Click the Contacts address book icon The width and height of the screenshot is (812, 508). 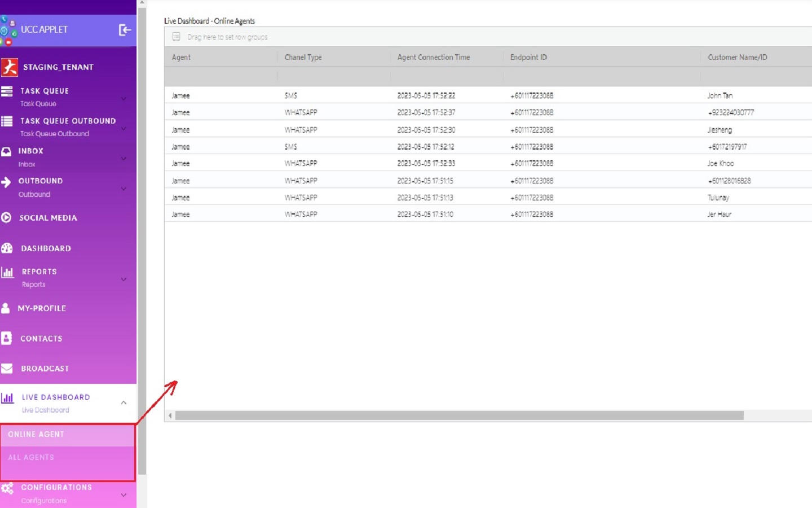point(7,338)
